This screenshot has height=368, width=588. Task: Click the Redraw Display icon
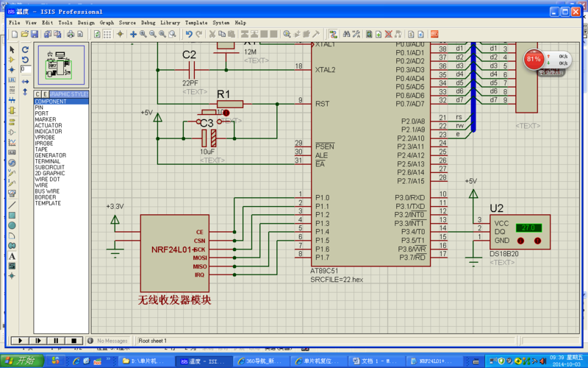click(x=97, y=34)
